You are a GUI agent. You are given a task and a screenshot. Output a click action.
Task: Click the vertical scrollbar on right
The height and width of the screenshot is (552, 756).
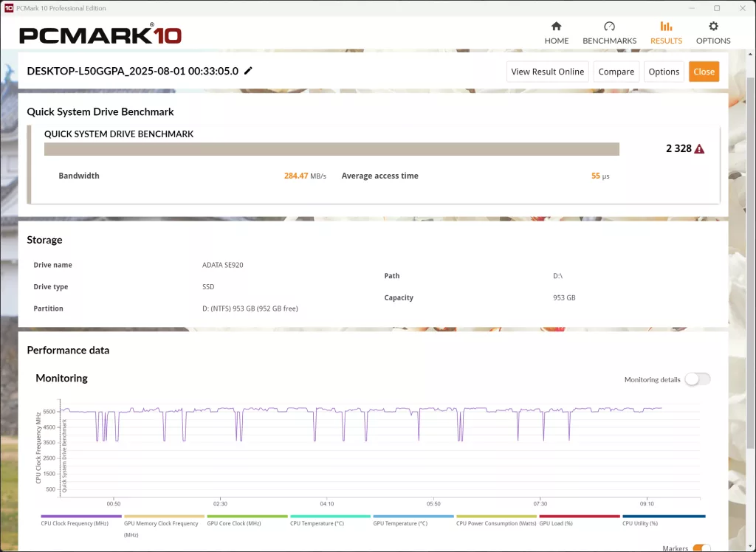[x=751, y=263]
